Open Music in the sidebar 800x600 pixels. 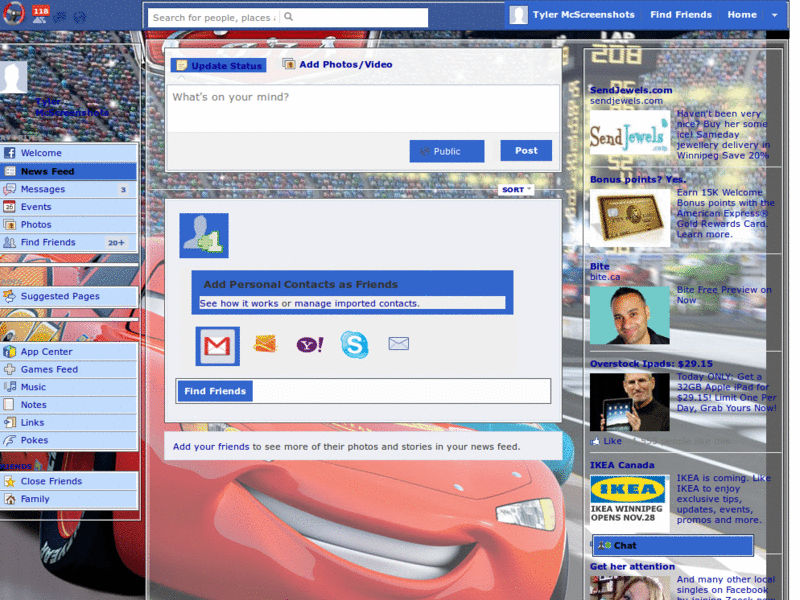pos(69,387)
